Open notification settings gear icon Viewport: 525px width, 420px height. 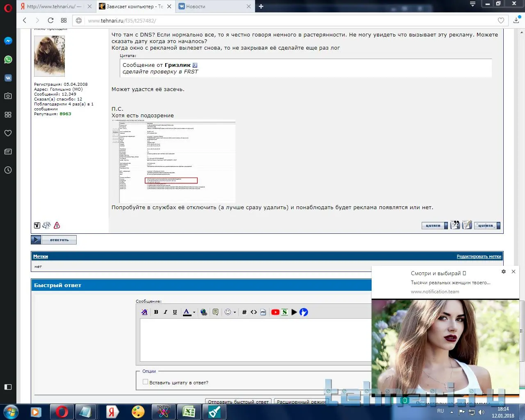point(504,272)
